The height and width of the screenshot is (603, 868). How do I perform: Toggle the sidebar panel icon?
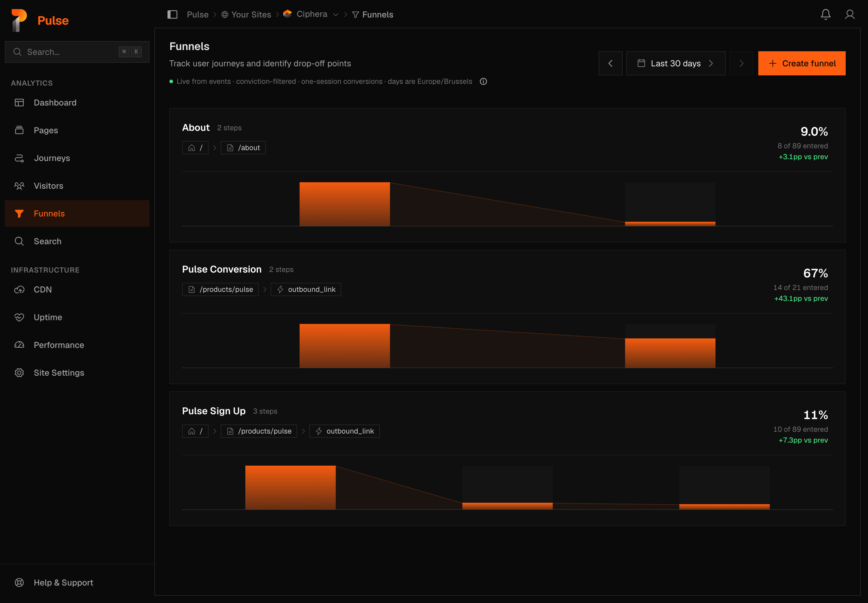tap(172, 14)
